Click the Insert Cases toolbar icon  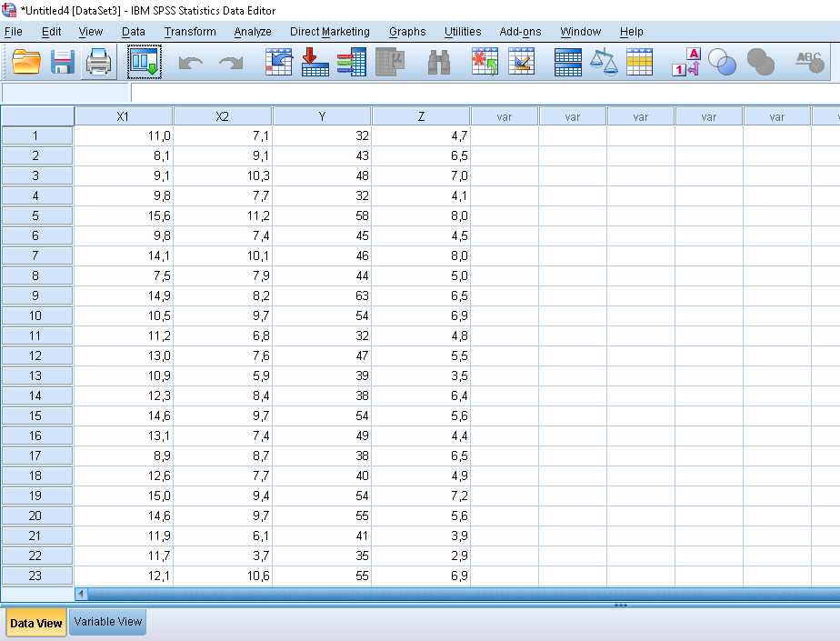click(485, 62)
